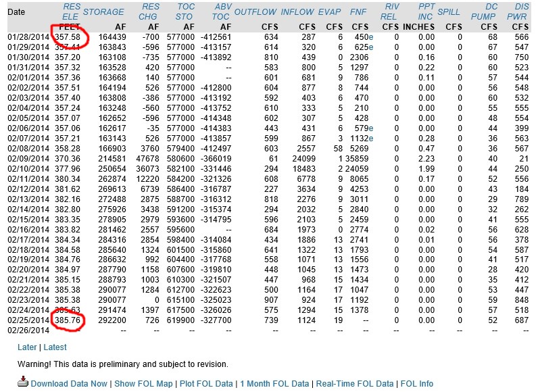Open the RES CHG column header link

[x=151, y=11]
